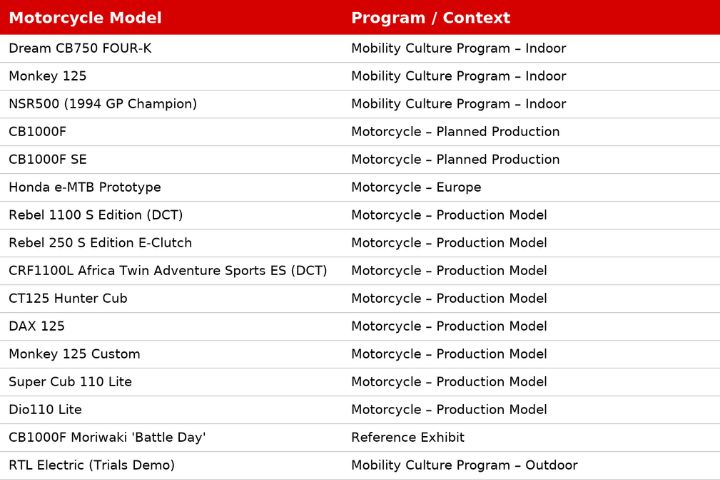Click Rebel 250 S Edition E-Clutch

click(100, 243)
